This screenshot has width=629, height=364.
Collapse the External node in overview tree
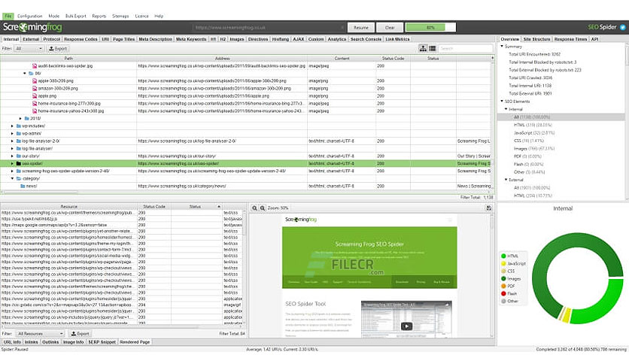[x=506, y=180]
